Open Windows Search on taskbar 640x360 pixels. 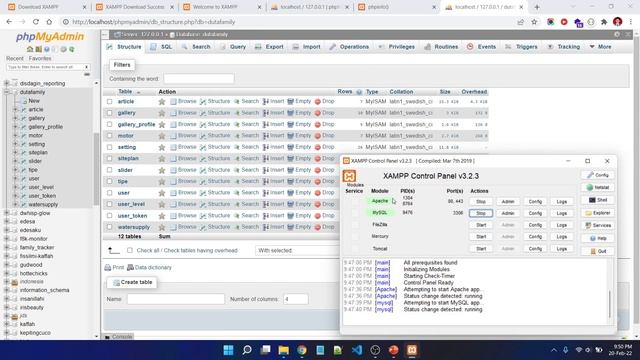tap(247, 350)
